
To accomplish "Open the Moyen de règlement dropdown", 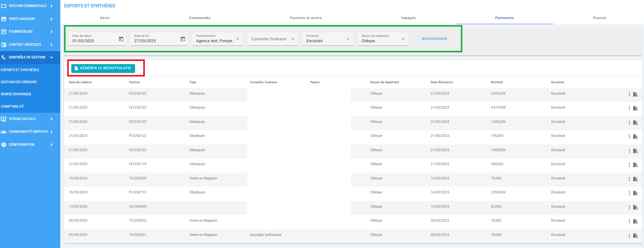I will (x=383, y=39).
